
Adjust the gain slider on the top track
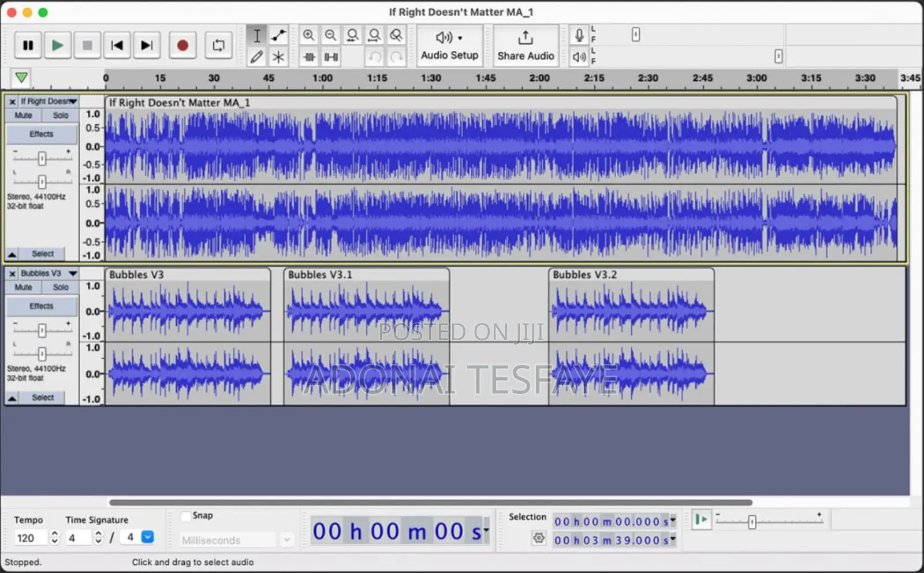[x=41, y=158]
